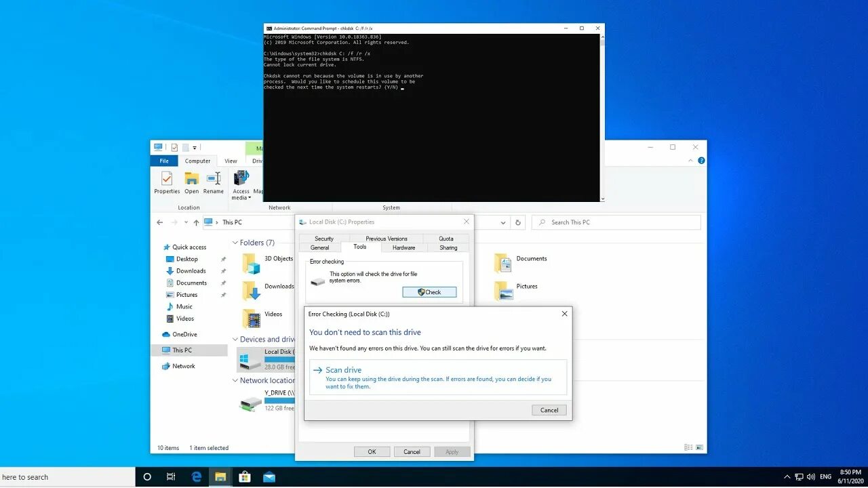Click Properties icon in Explorer ribbon
The width and height of the screenshot is (868, 488).
[167, 182]
